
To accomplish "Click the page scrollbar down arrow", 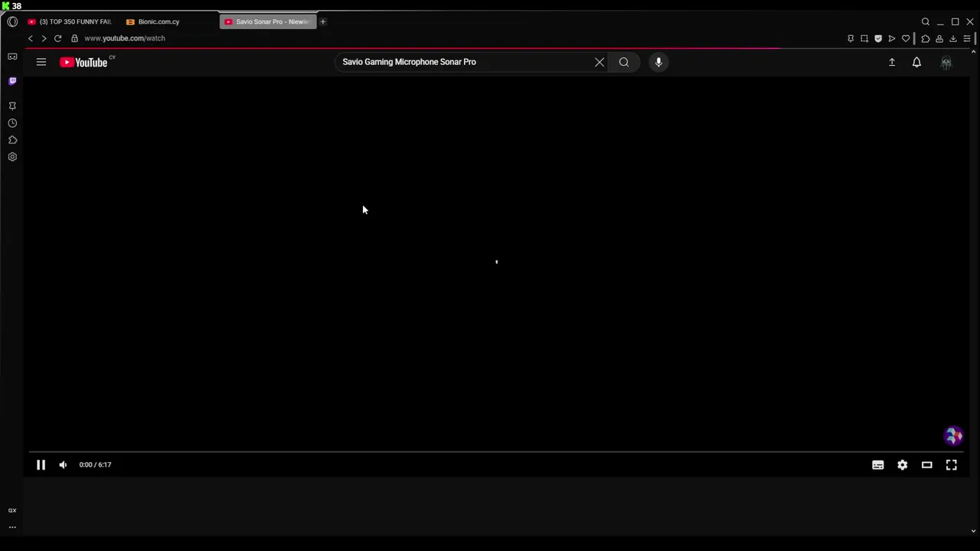I will 973,530.
